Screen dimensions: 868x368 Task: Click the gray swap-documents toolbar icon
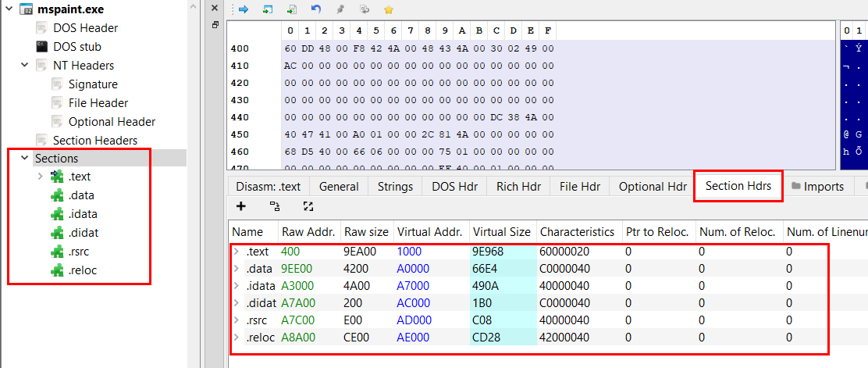(x=365, y=9)
